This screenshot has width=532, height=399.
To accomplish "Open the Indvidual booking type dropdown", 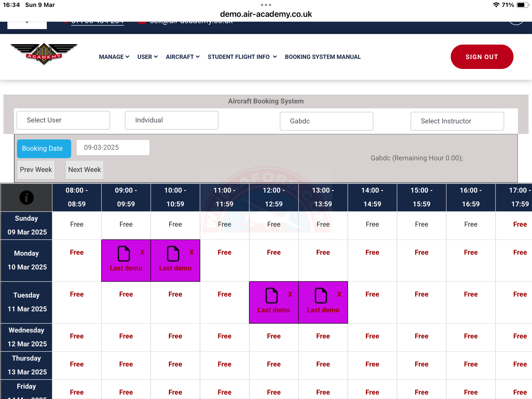I will click(171, 120).
